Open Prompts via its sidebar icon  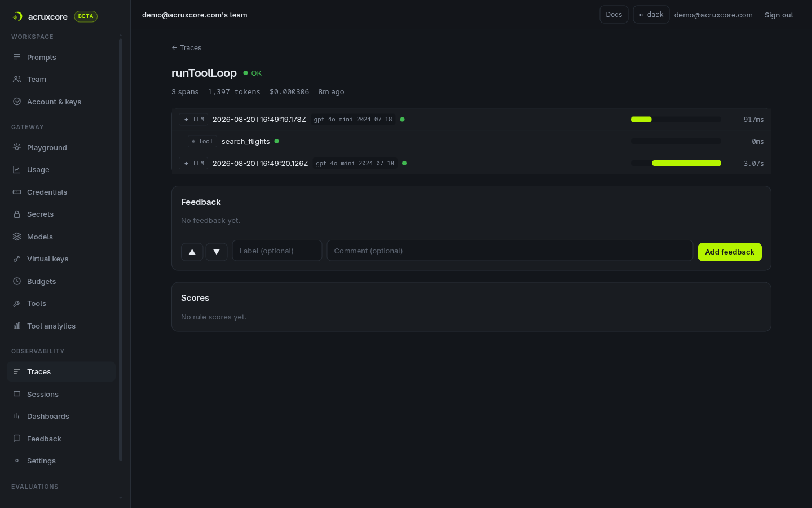[17, 57]
